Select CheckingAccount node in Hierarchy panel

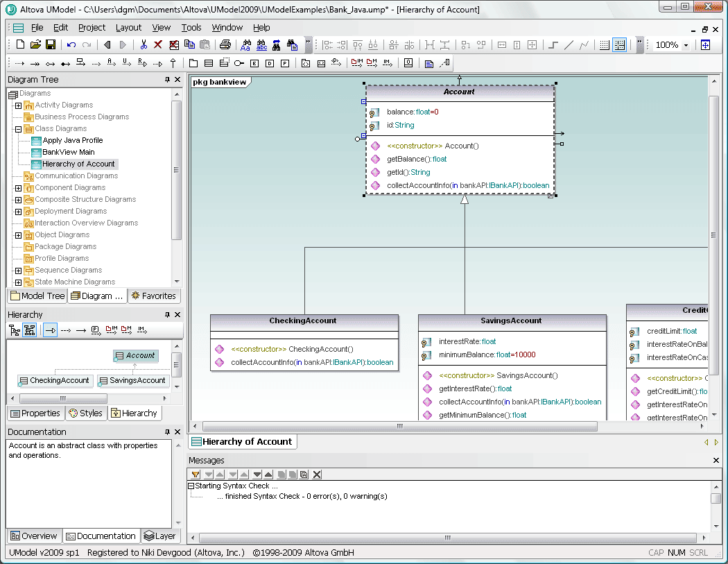(55, 380)
